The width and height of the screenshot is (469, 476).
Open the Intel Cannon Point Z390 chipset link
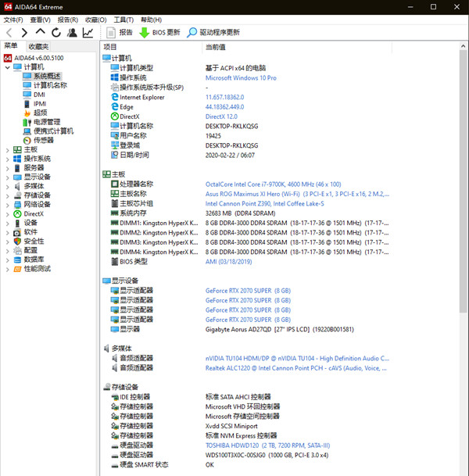265,204
